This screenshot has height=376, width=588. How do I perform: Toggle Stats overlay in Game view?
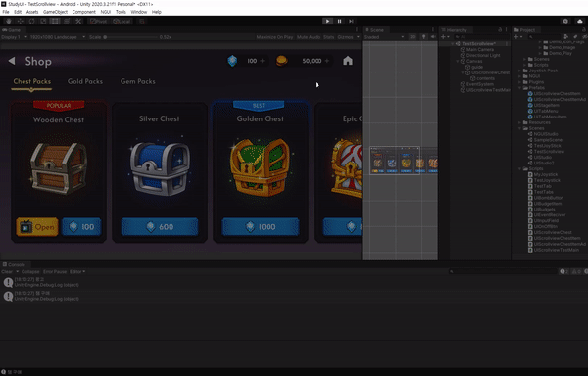[329, 37]
